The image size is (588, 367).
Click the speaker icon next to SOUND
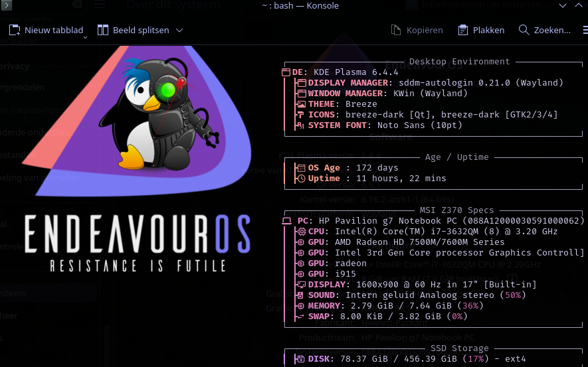tap(302, 295)
